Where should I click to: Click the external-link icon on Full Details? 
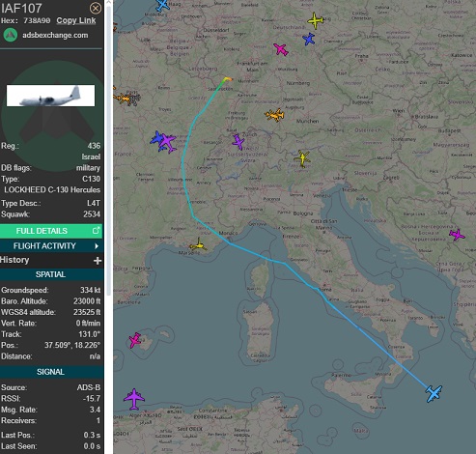pyautogui.click(x=96, y=230)
